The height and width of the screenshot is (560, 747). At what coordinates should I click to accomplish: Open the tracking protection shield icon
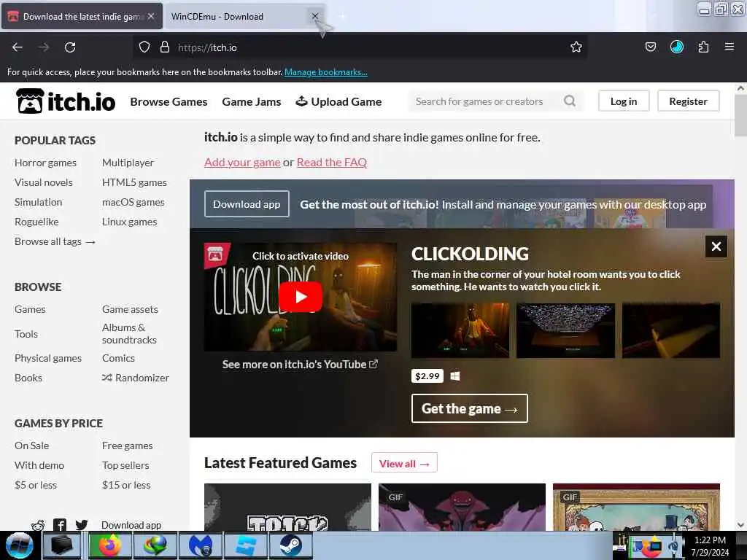point(144,47)
